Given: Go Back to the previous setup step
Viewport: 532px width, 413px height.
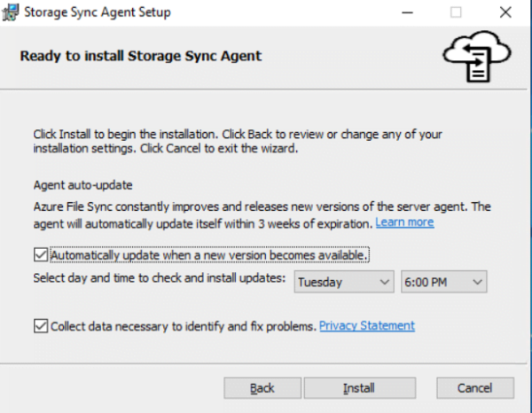Looking at the screenshot, I should click(x=262, y=388).
